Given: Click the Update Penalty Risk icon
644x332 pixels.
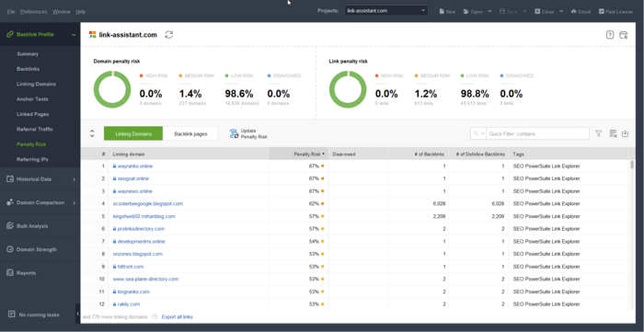Looking at the screenshot, I should click(x=234, y=133).
